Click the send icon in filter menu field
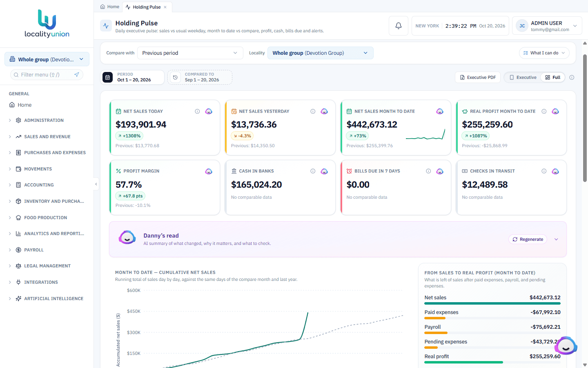588x368 pixels. [76, 74]
